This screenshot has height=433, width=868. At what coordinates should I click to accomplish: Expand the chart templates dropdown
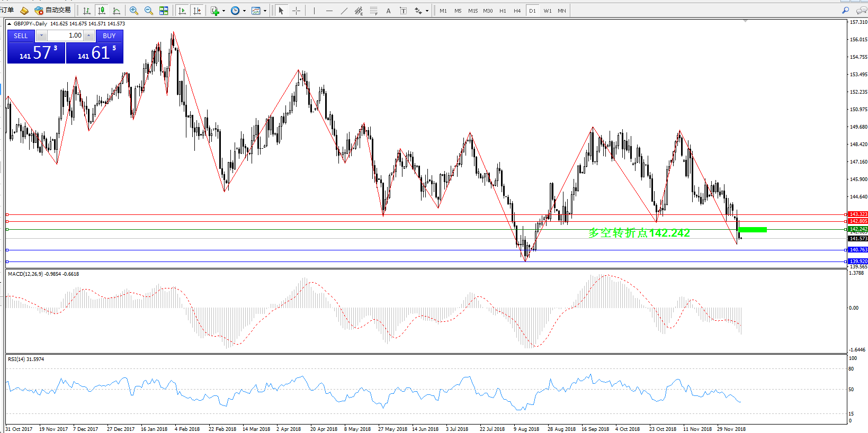coord(265,11)
